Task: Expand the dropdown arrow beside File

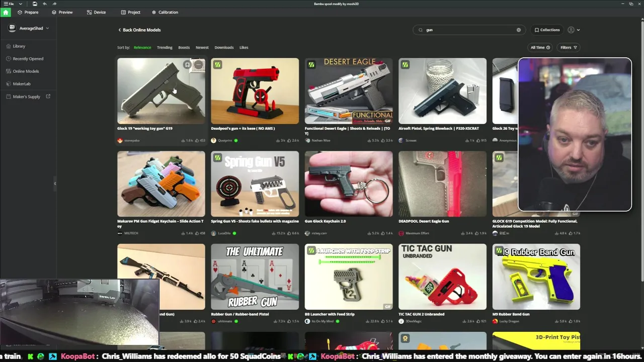Action: [x=20, y=4]
